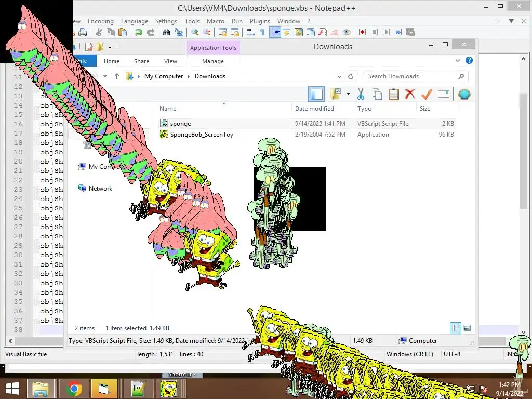Click Paste icon in Notepad++ toolbar
532x399 pixels.
(123, 32)
